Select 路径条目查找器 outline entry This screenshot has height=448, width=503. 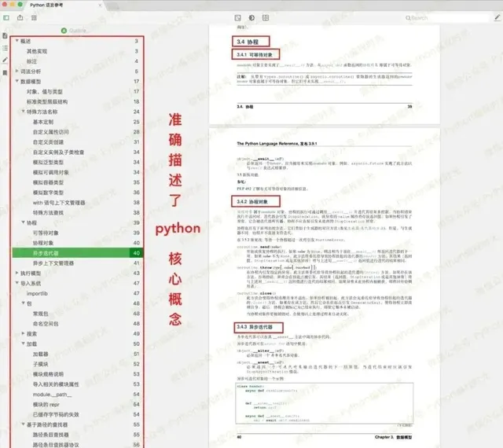point(51,435)
